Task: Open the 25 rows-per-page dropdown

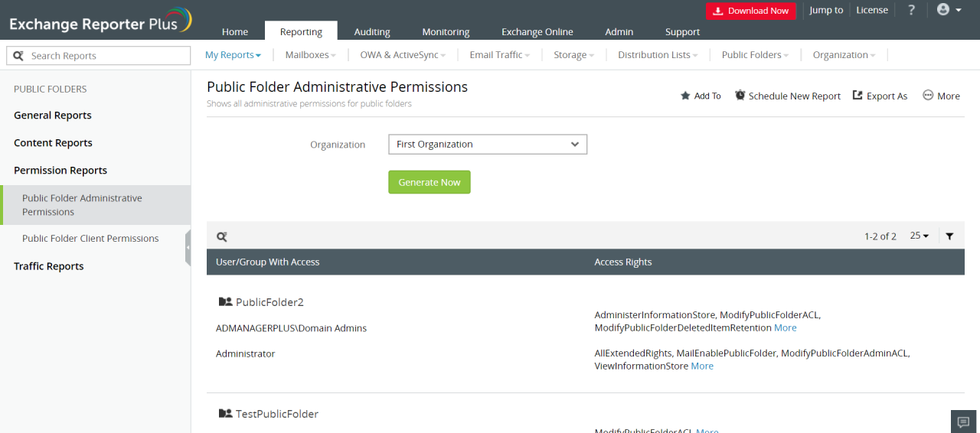Action: [919, 236]
